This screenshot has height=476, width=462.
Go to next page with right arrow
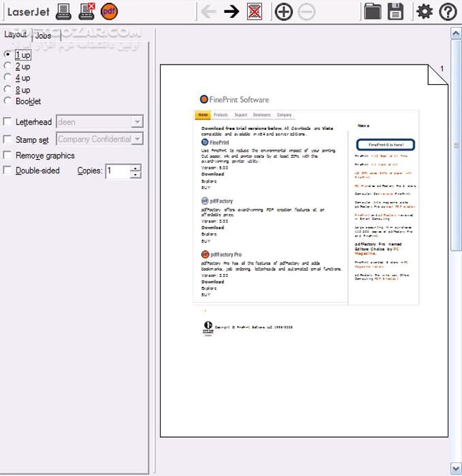click(231, 11)
